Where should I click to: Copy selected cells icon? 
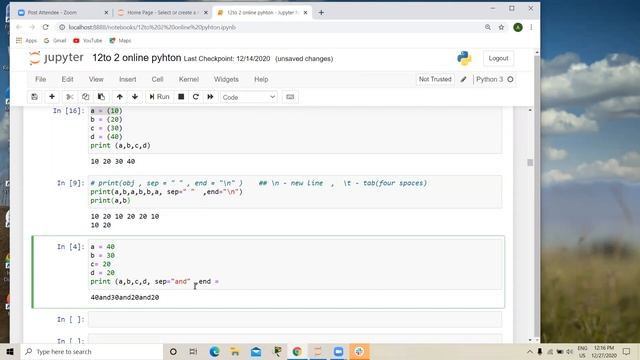85,97
